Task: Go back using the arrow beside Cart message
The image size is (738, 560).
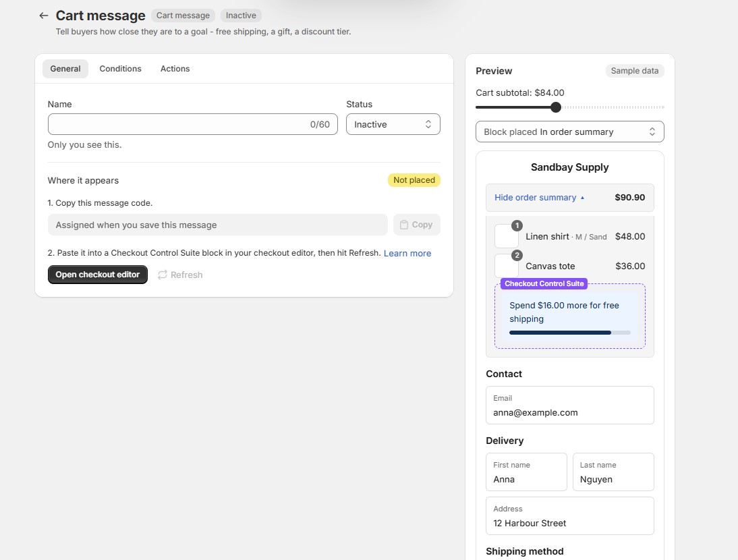Action: pyautogui.click(x=44, y=16)
